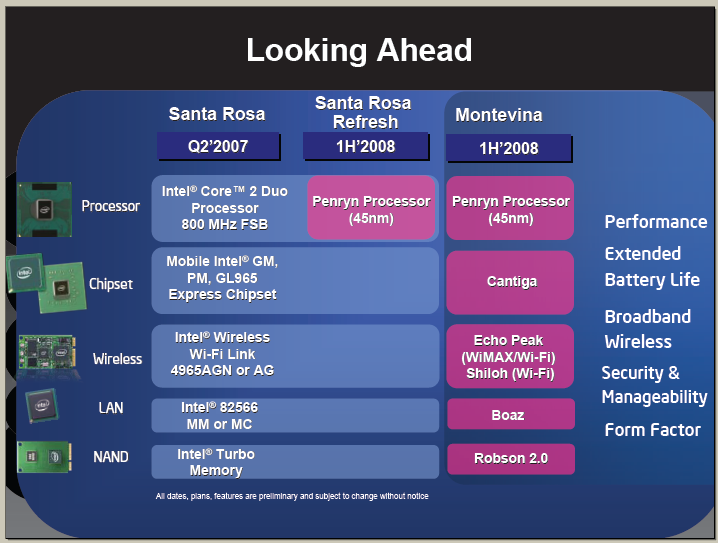The width and height of the screenshot is (718, 543).
Task: Select the Santa Rosa Refresh 1H'2008 box
Action: pyautogui.click(x=364, y=146)
